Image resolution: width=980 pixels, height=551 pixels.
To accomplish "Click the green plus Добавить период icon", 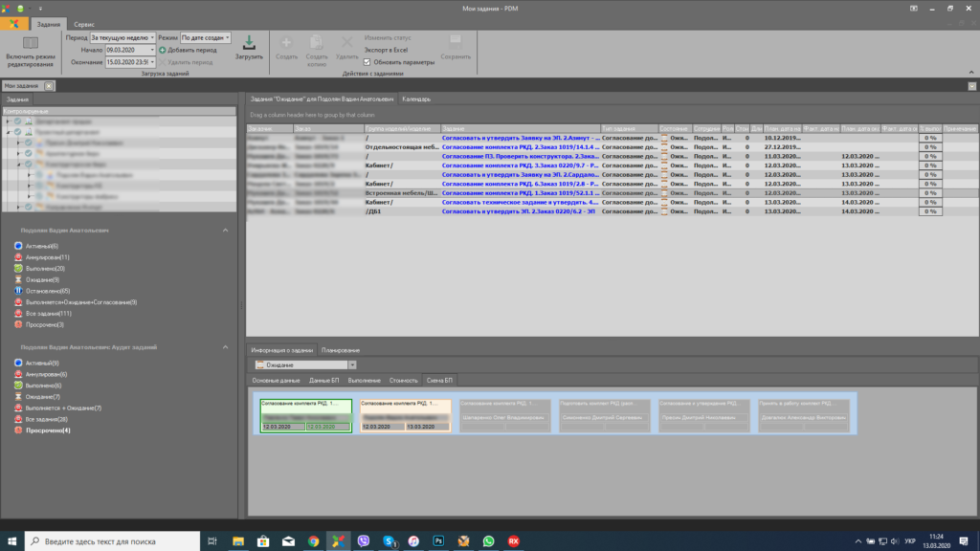I will click(163, 50).
